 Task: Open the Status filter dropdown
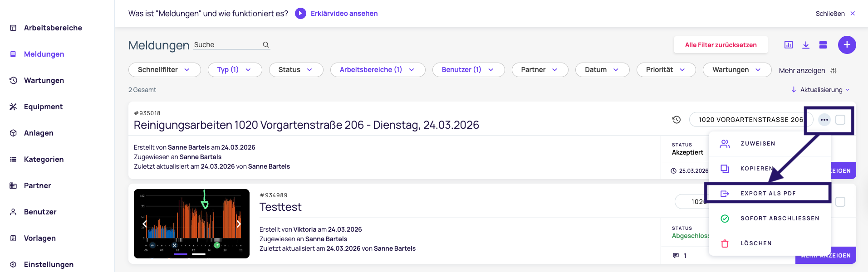point(296,70)
